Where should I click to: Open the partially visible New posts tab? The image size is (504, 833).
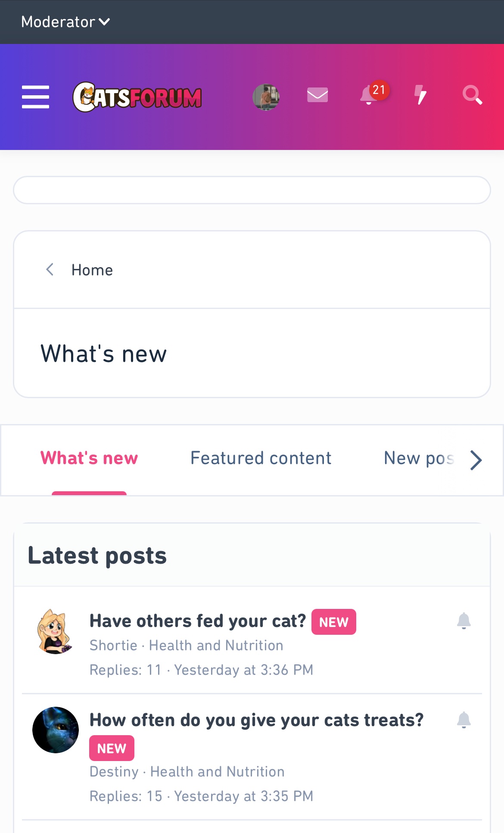[x=419, y=458]
